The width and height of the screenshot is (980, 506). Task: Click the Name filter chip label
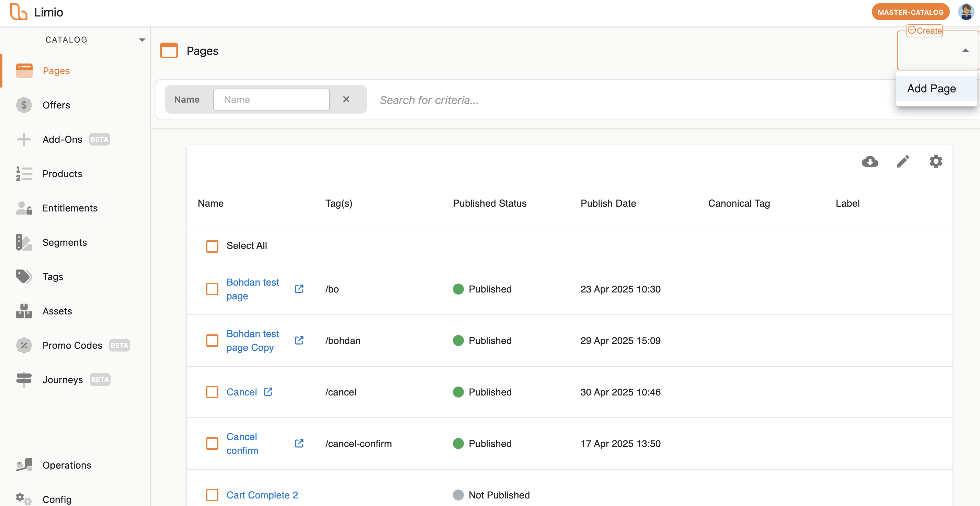click(187, 99)
